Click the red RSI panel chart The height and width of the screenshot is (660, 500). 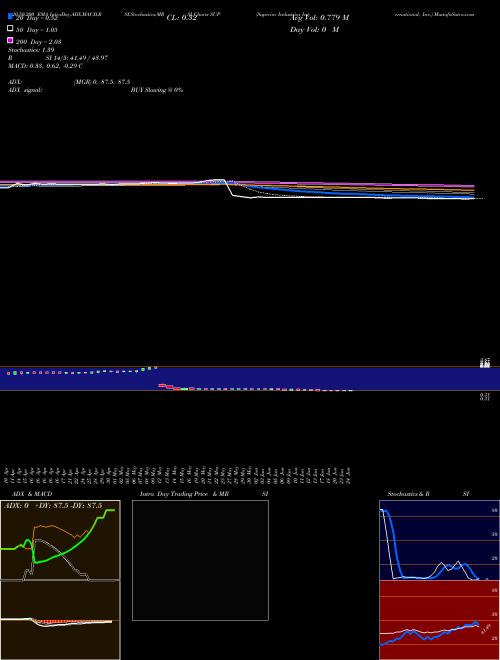(439, 620)
